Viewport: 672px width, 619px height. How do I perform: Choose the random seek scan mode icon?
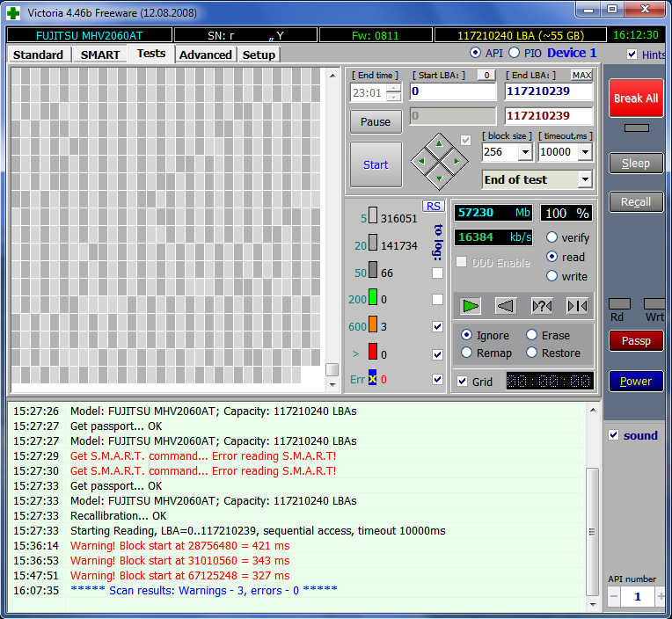coord(542,305)
